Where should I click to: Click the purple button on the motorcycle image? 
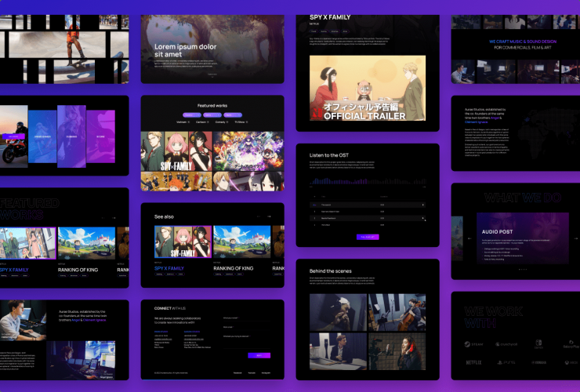click(13, 136)
